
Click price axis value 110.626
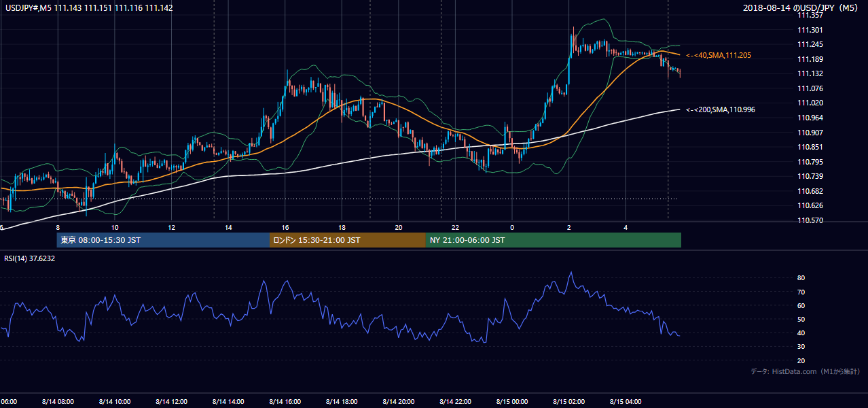point(810,205)
